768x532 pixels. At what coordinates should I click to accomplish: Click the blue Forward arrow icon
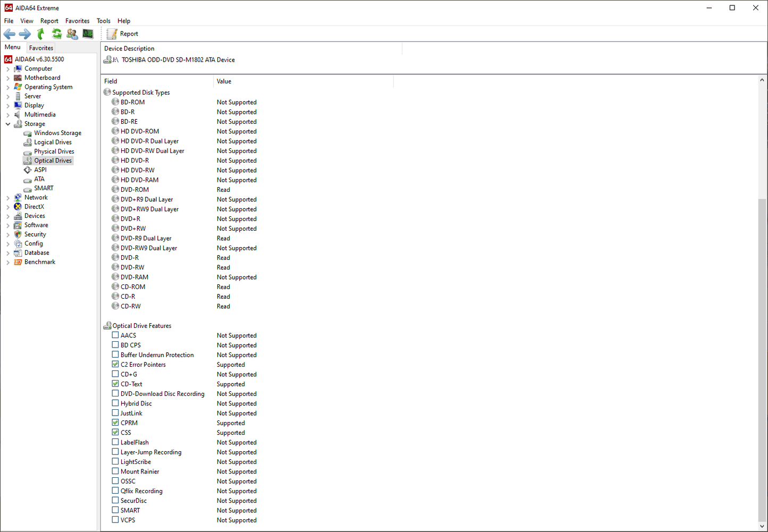(x=25, y=34)
